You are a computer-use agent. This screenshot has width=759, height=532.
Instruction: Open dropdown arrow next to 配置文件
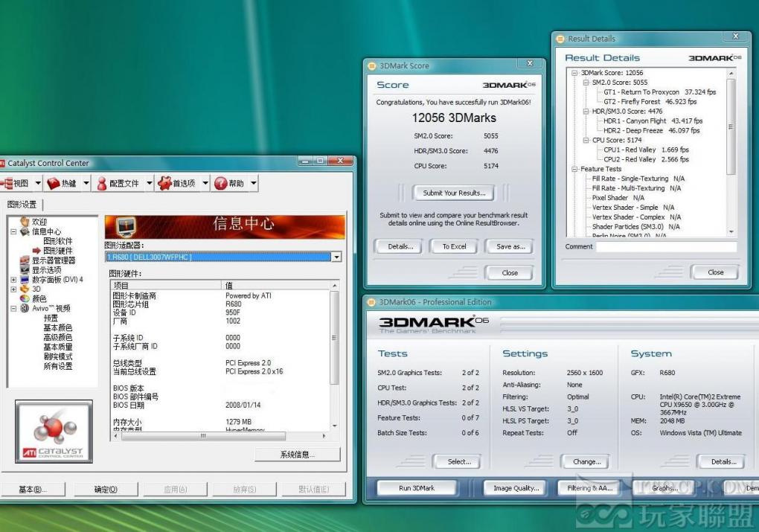coord(149,183)
